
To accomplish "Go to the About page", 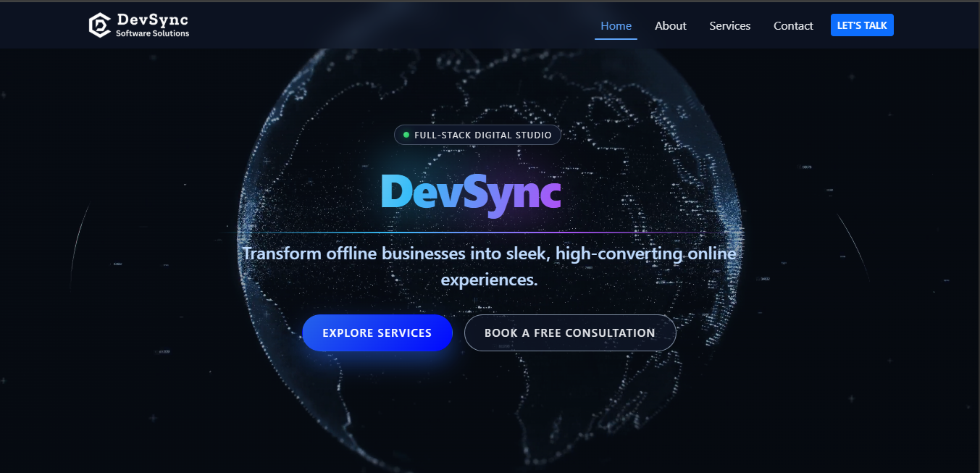I will tap(671, 25).
